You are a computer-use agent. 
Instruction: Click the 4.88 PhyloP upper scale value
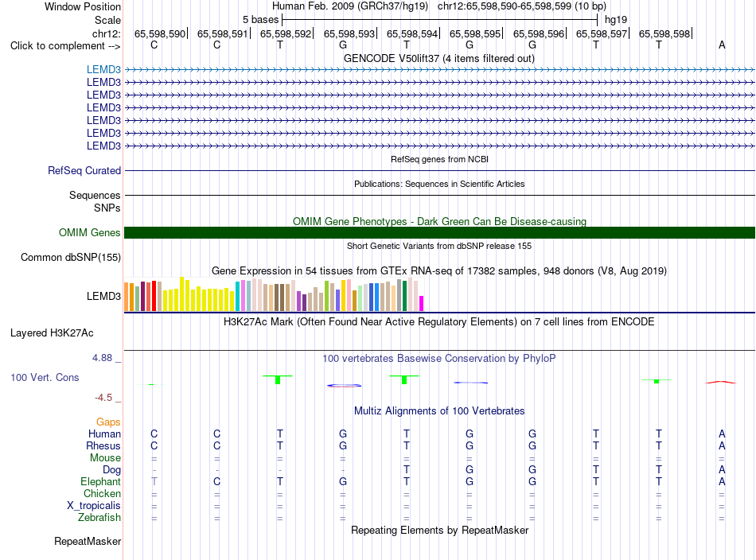pyautogui.click(x=102, y=358)
